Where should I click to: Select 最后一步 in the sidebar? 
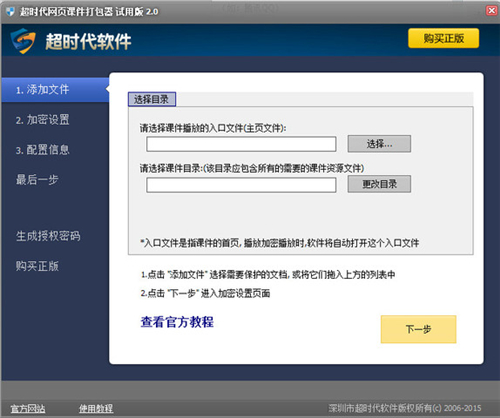point(37,180)
